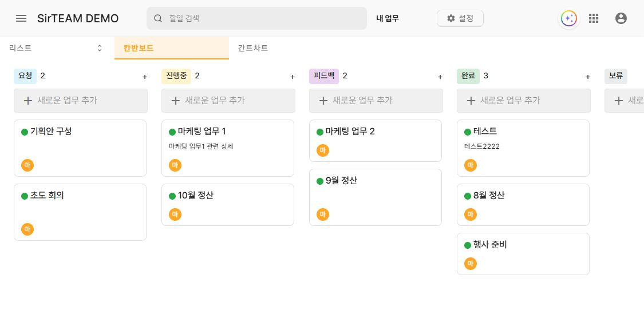The width and height of the screenshot is (644, 326).
Task: Click the 요청 status label
Action: click(25, 76)
